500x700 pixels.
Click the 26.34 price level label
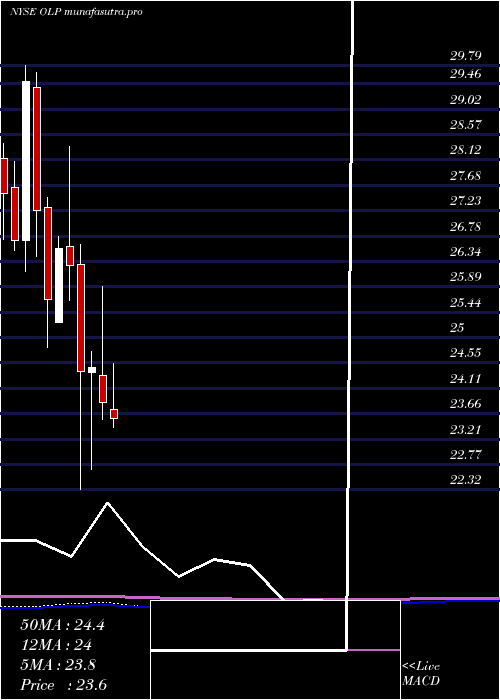click(x=466, y=252)
